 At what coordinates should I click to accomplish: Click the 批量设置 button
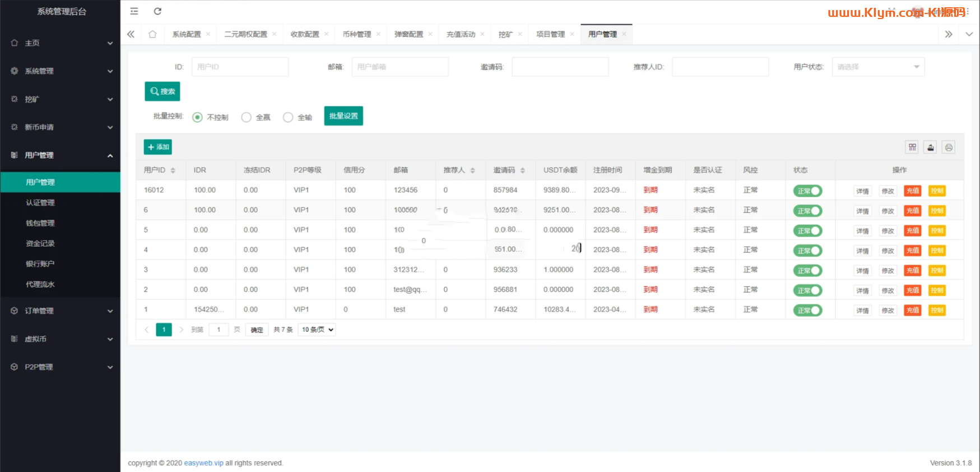pos(343,116)
